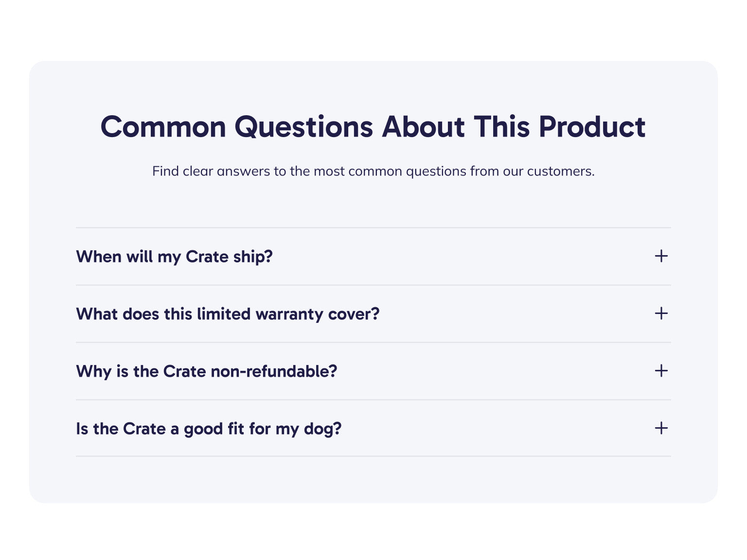Expand 'When will my Crate ship?' question

[174, 257]
